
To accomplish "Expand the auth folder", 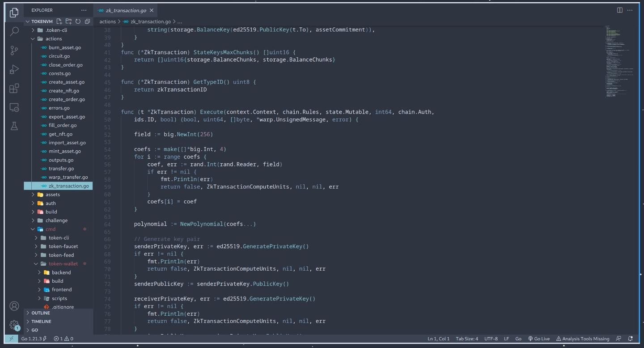I will click(58, 203).
